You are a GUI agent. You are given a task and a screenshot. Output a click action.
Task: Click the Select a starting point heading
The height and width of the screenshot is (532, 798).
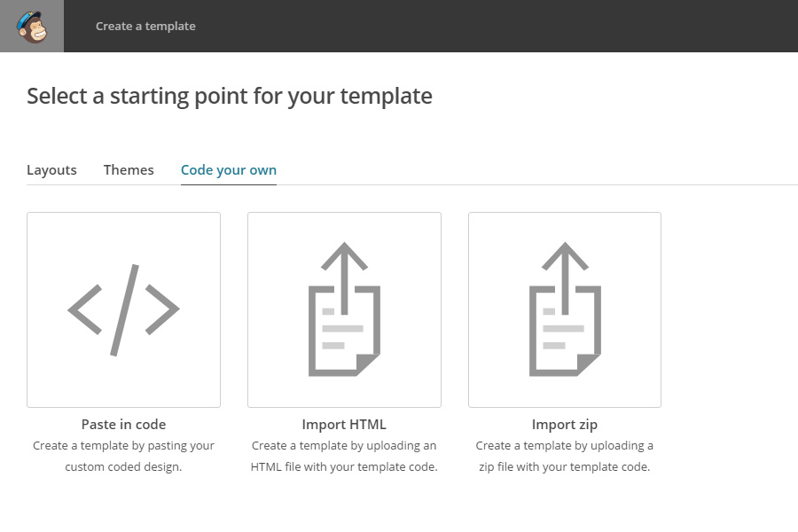230,97
